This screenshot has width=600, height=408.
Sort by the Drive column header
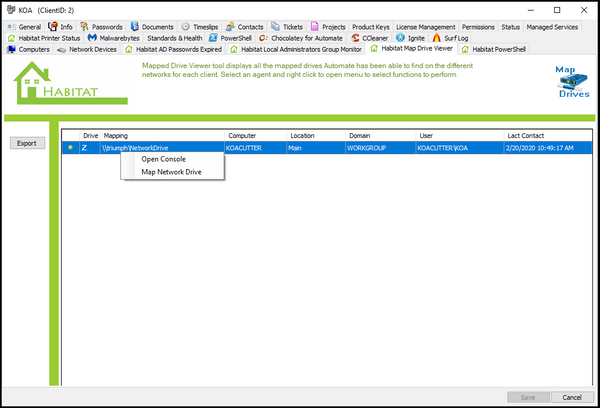[x=90, y=135]
